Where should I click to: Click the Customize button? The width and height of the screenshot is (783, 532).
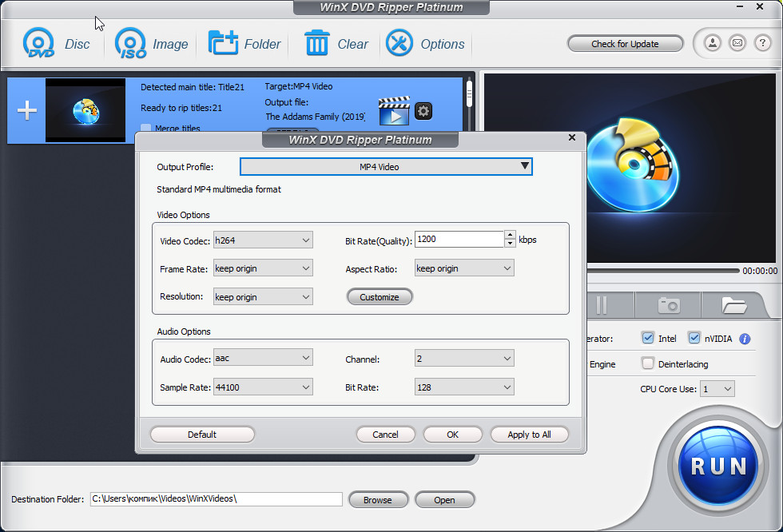click(380, 297)
